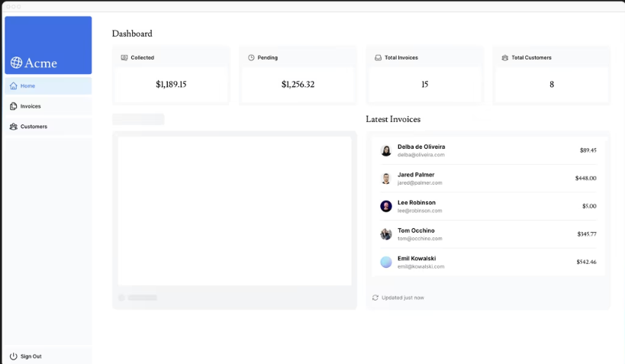Select the Home navigation link

pos(27,86)
